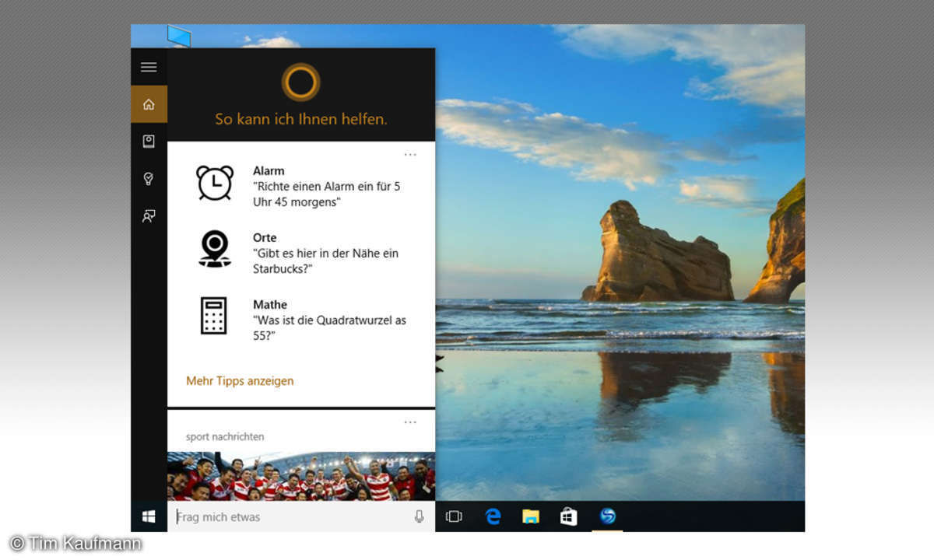
Task: Click the 'Alarm' tip heading
Action: pos(269,171)
